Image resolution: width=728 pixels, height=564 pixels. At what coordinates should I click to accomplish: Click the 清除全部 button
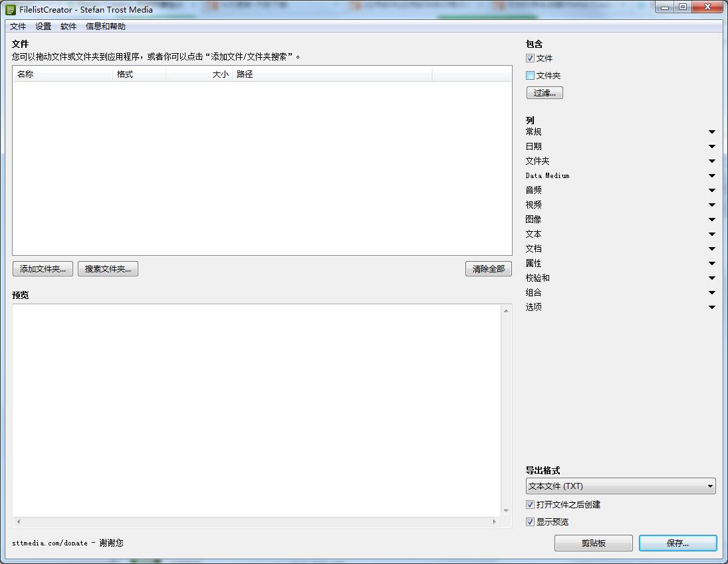tap(488, 268)
